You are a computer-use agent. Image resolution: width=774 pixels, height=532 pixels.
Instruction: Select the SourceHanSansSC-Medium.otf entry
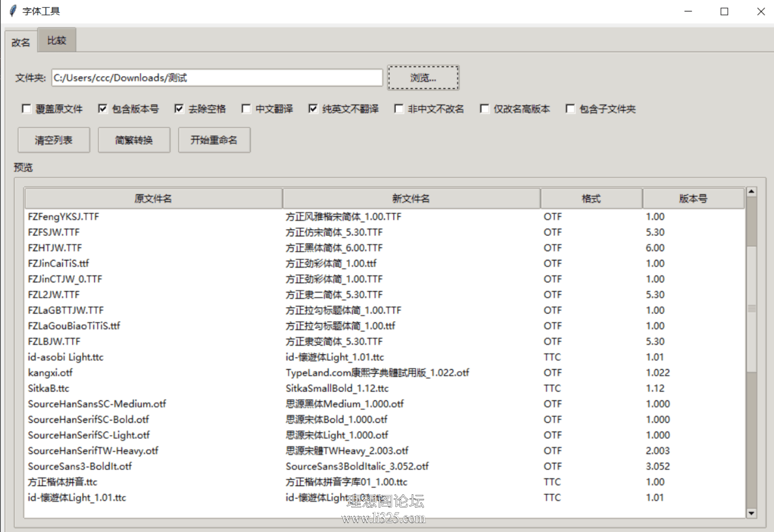coord(97,404)
